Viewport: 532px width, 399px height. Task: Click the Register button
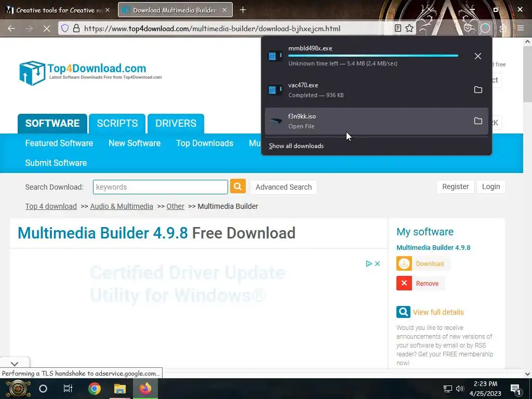tap(455, 187)
